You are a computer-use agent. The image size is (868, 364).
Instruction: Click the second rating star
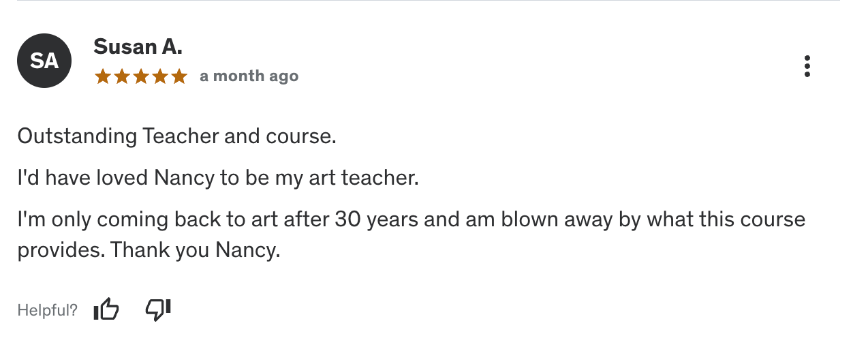(122, 76)
